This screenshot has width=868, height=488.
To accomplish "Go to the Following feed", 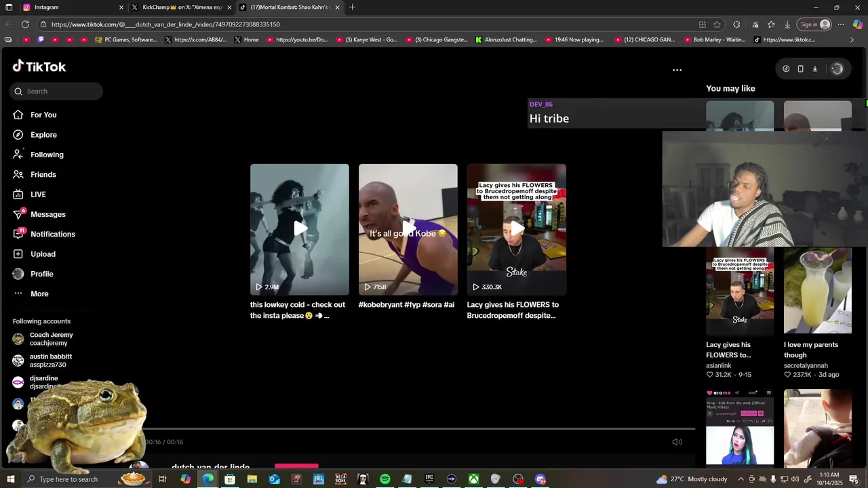I will (47, 155).
